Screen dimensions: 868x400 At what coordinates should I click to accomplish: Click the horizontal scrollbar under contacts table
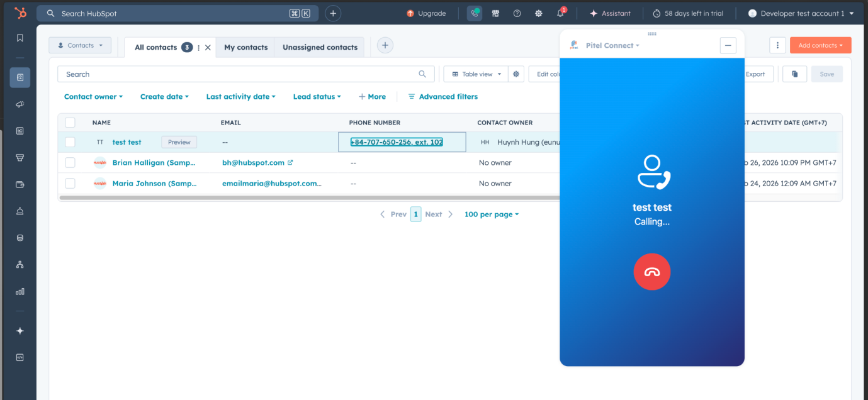308,197
